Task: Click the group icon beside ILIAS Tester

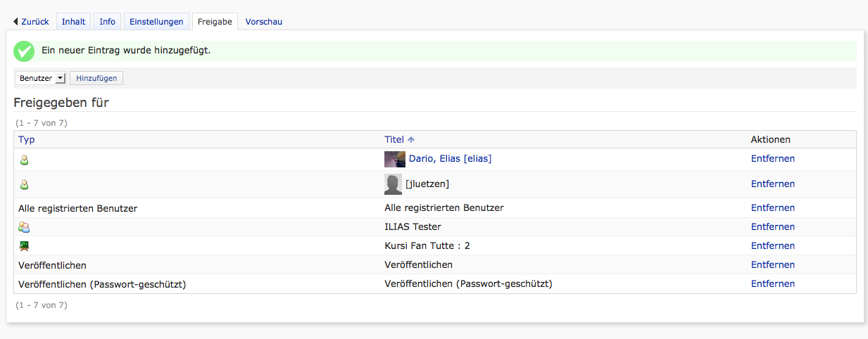Action: [24, 227]
